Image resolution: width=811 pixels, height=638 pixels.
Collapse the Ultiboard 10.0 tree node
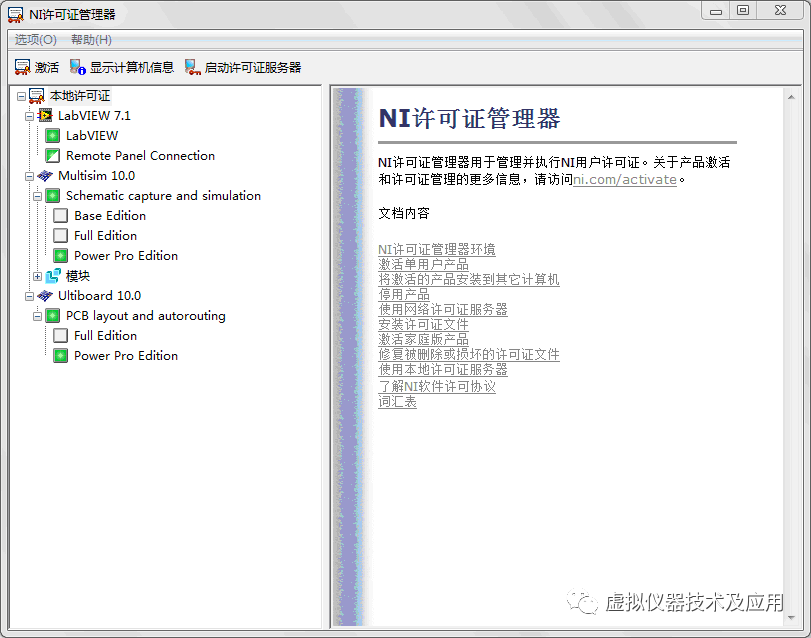[x=29, y=296]
